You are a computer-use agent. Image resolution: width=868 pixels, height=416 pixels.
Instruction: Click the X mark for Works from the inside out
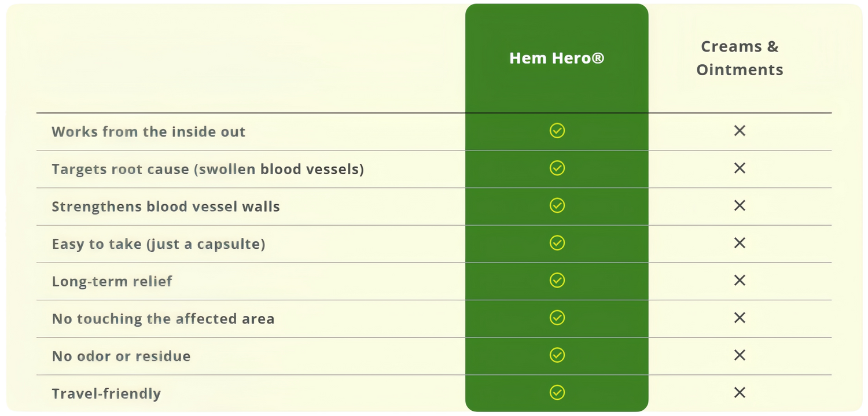point(739,131)
